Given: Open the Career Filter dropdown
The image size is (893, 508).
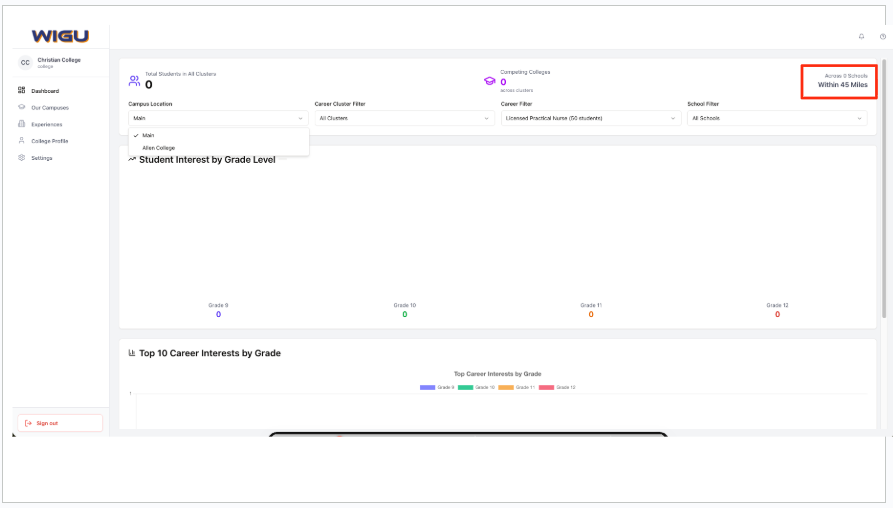Looking at the screenshot, I should (590, 118).
